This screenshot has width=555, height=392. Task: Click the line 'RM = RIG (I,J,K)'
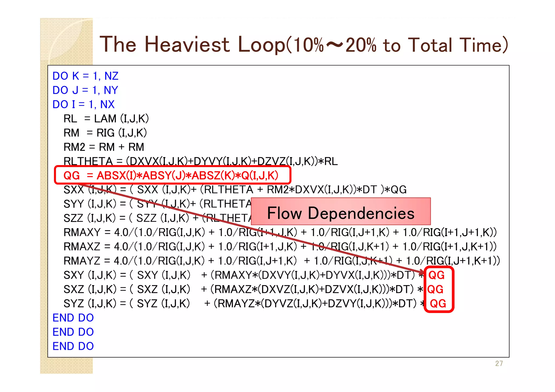(x=105, y=133)
